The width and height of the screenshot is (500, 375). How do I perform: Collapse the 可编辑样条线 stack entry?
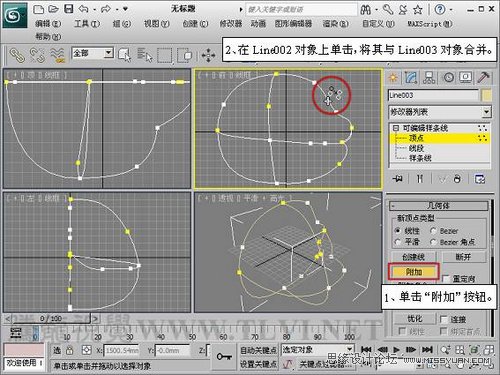click(x=395, y=128)
